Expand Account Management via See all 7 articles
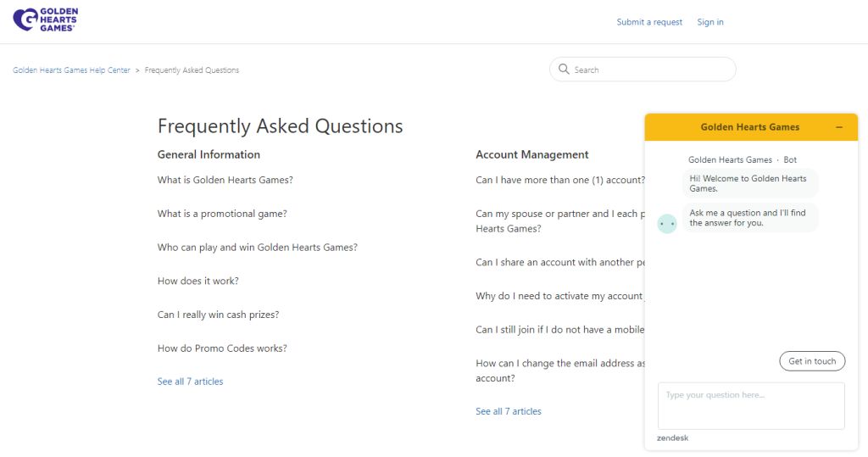The image size is (868, 457). [x=508, y=411]
